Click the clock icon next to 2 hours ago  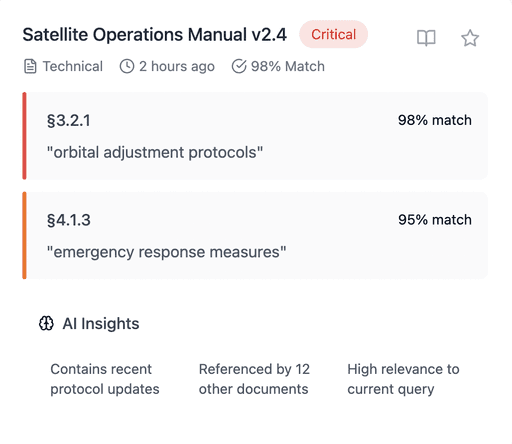click(127, 66)
